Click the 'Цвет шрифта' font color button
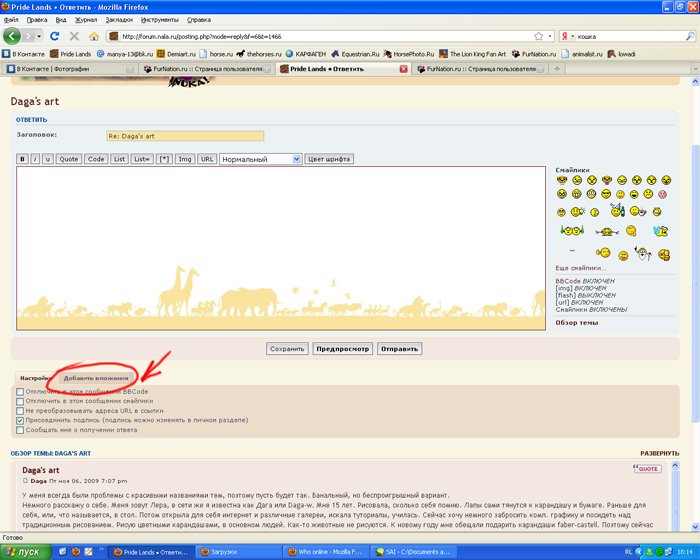The image size is (700, 560). tap(328, 159)
